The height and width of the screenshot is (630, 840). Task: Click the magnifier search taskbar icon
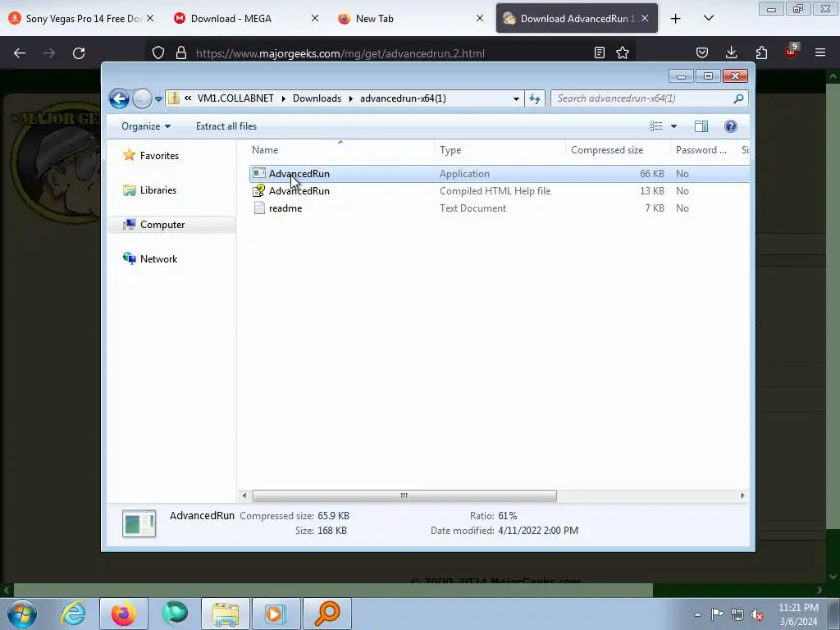pos(327,614)
